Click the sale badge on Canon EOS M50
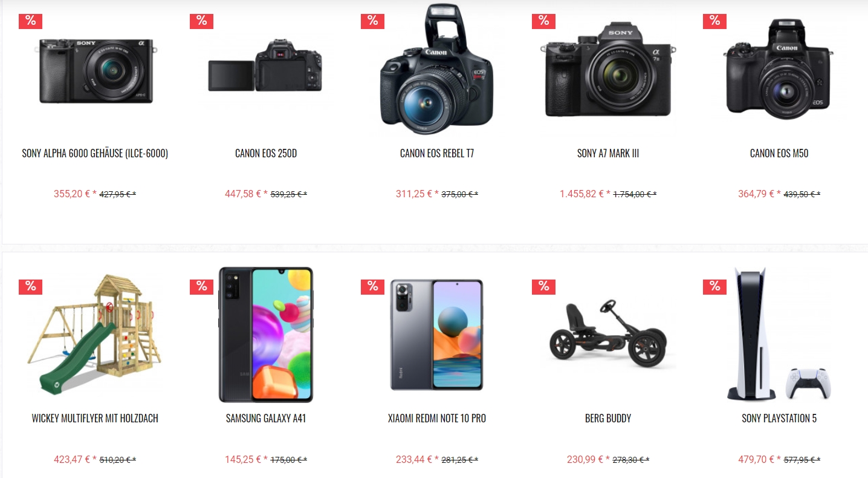Image resolution: width=868 pixels, height=478 pixels. 714,21
